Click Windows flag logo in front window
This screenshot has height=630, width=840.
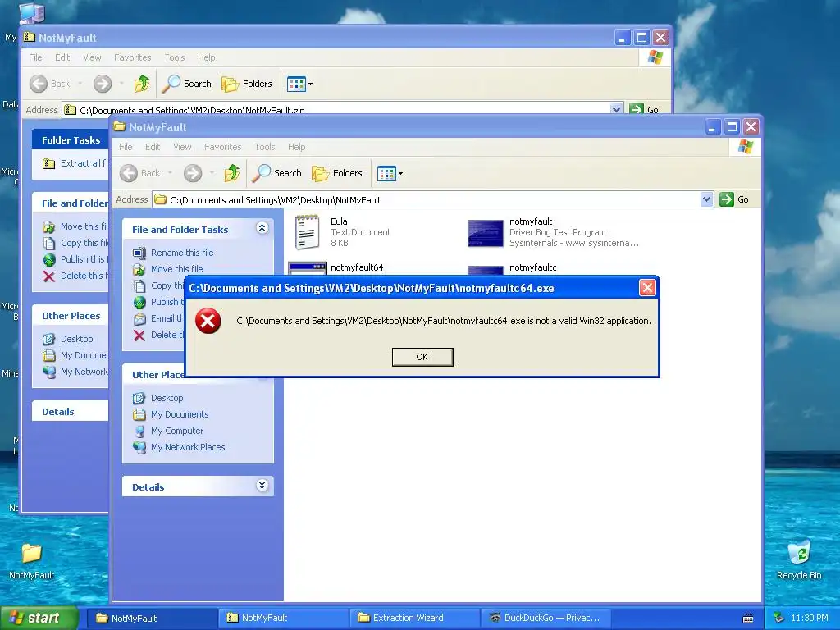(745, 147)
